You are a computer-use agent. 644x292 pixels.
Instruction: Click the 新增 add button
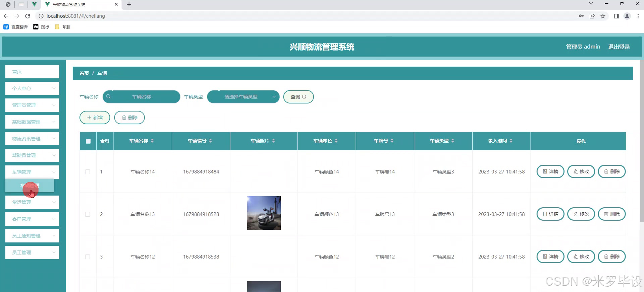(95, 118)
